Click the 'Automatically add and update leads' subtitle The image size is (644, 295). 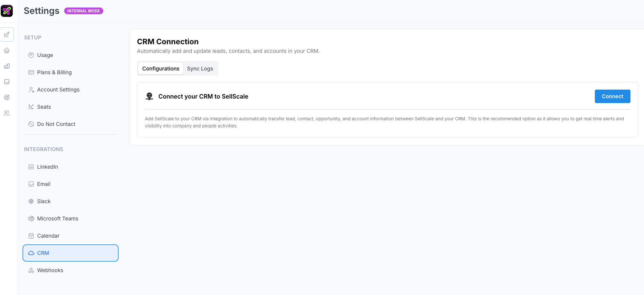[229, 51]
